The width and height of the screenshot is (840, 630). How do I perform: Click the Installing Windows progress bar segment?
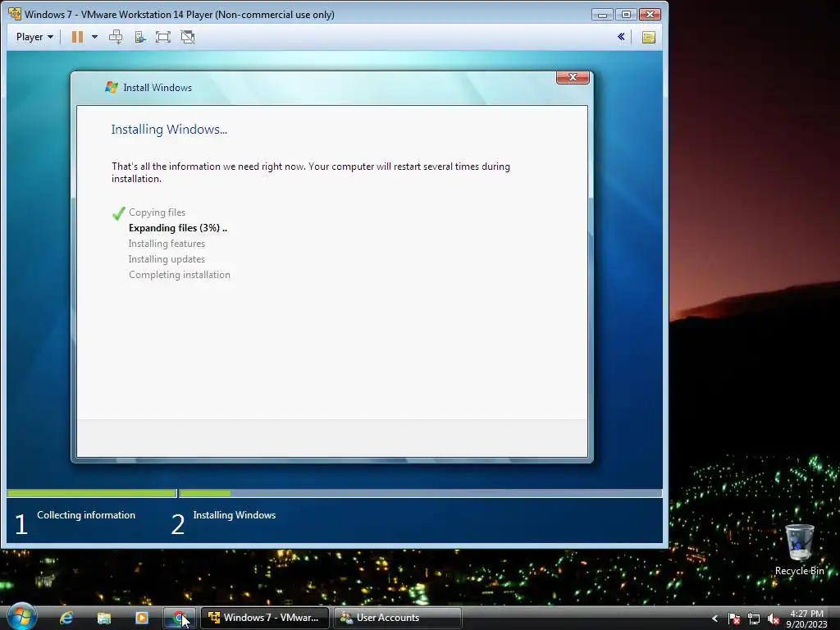point(421,493)
